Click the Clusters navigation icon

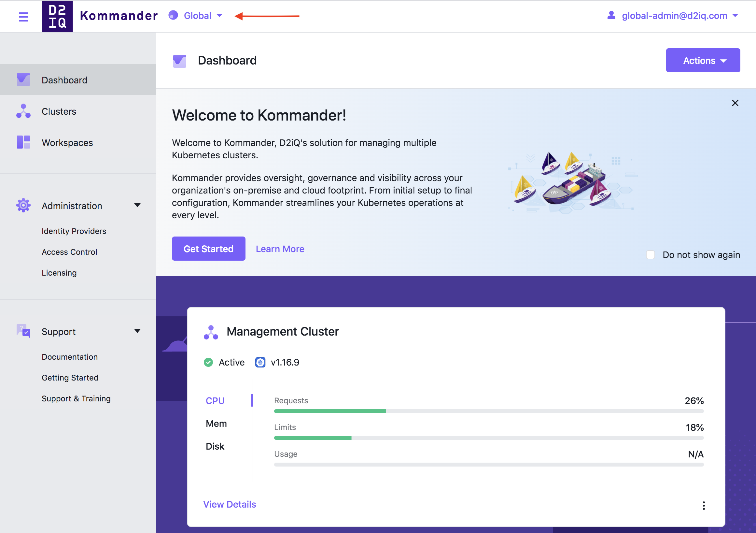coord(23,111)
